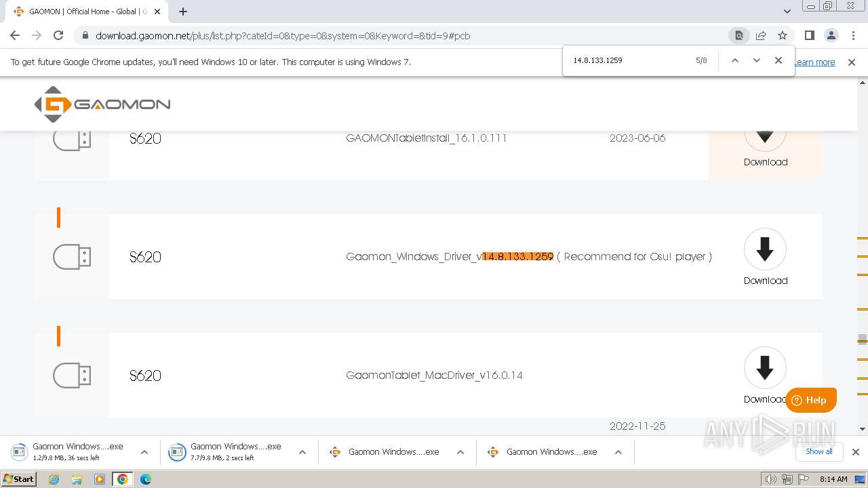Screen dimensions: 868x488
Task: Click the tablet icon beside the MacDriver row
Action: (x=72, y=375)
